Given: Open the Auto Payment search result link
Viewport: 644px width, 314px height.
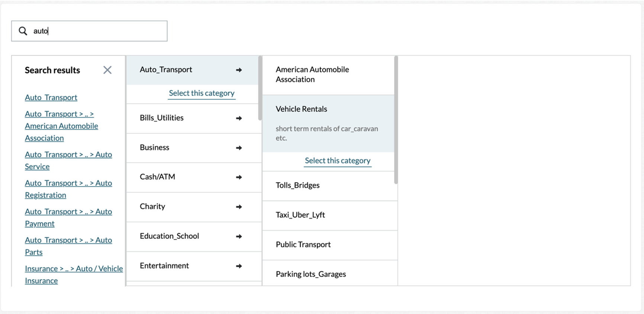Looking at the screenshot, I should click(68, 218).
